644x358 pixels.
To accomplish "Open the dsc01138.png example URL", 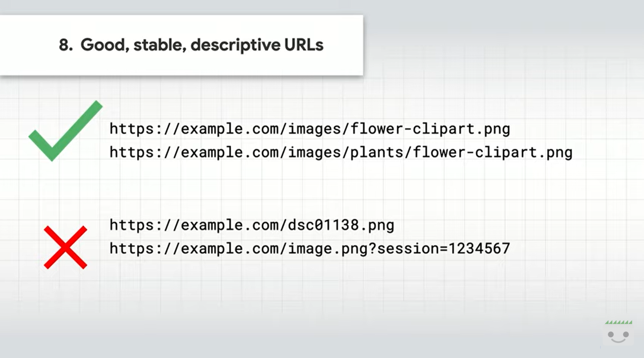I will (x=252, y=225).
